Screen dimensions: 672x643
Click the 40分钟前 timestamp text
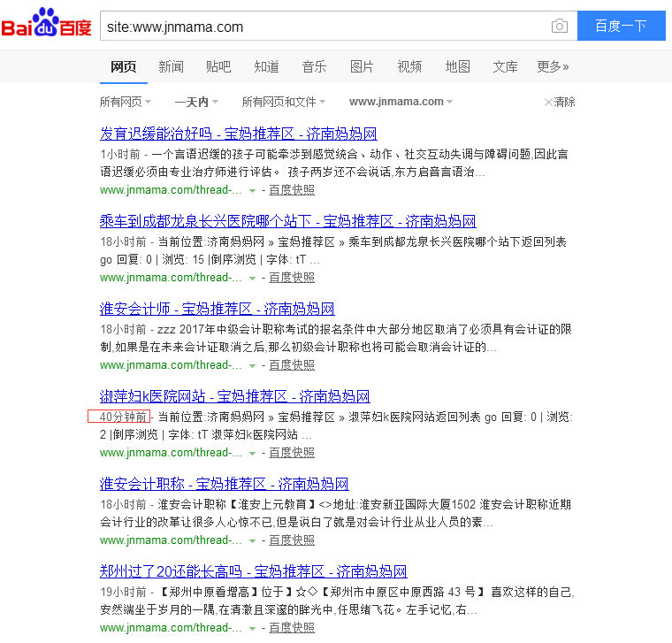[x=123, y=417]
